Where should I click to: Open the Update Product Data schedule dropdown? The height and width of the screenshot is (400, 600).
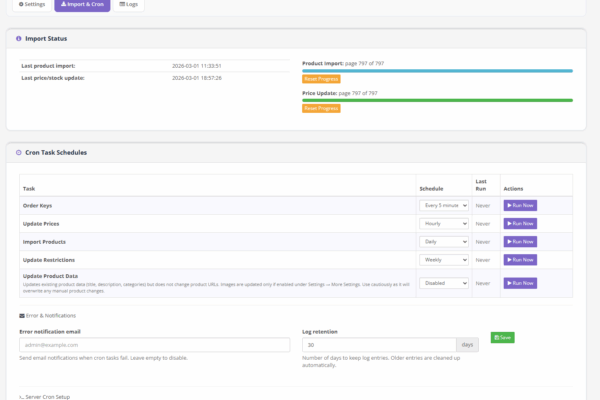[x=443, y=283]
